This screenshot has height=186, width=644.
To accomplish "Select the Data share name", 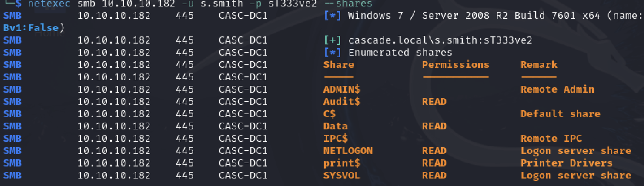I will coord(335,126).
